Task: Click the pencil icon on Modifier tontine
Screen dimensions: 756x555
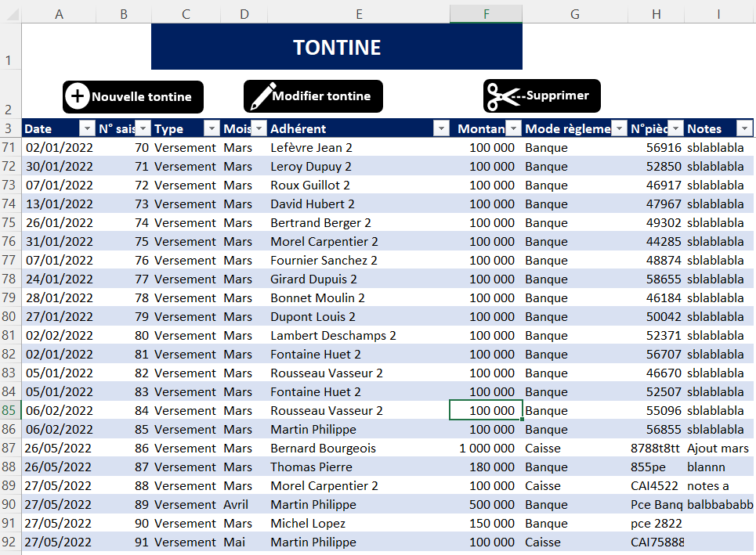Action: [x=259, y=96]
